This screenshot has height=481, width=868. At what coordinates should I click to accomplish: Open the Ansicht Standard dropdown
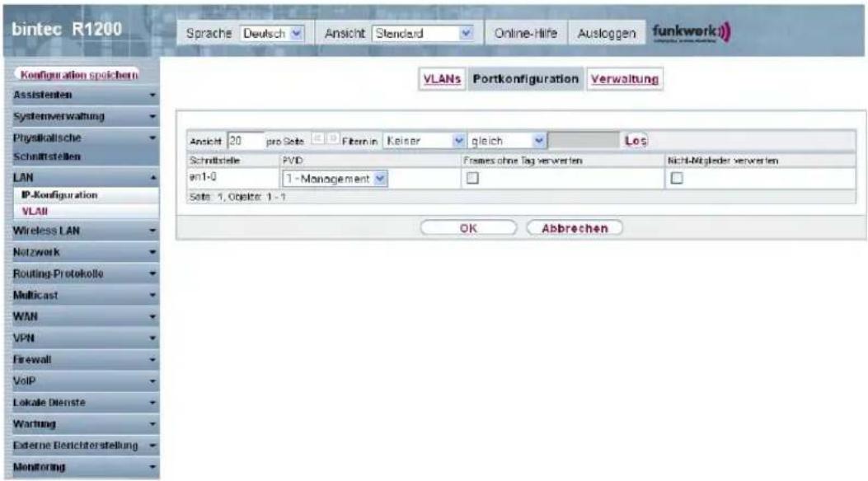click(423, 33)
